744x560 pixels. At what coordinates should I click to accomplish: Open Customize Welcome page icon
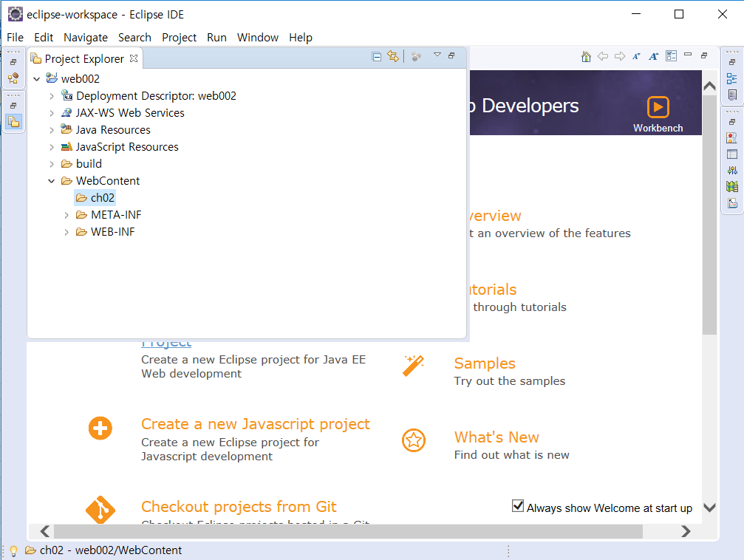[x=671, y=56]
